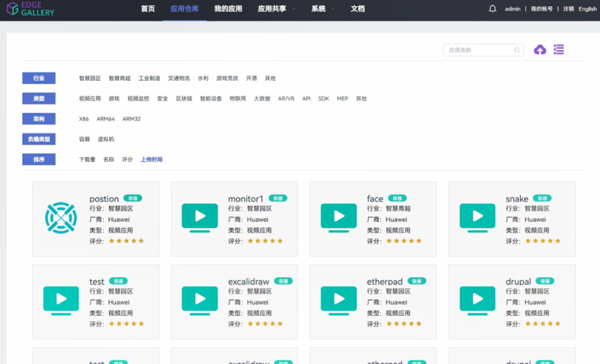Viewport: 600px width, 364px height.
Task: Click the 容器 badge next to drupal
Action: point(545,281)
